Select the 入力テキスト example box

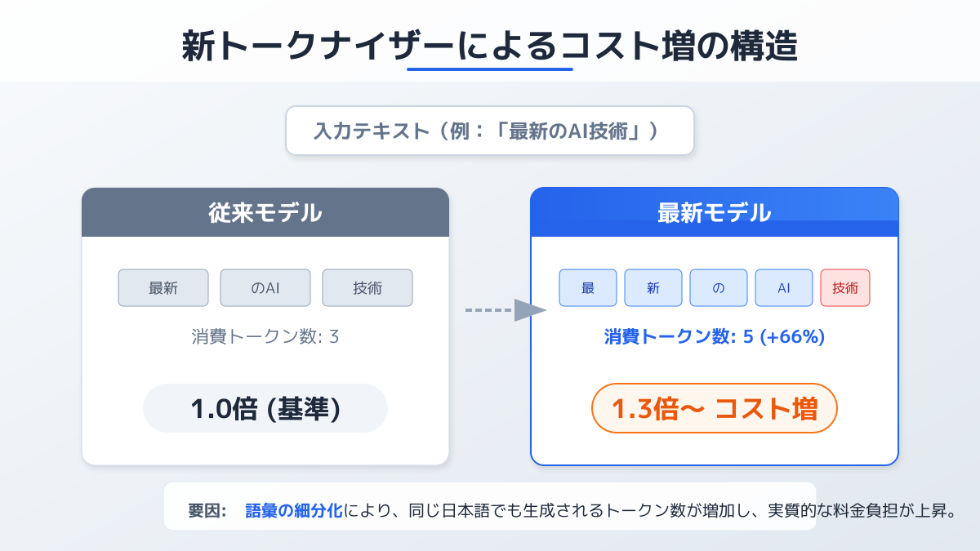point(489,131)
